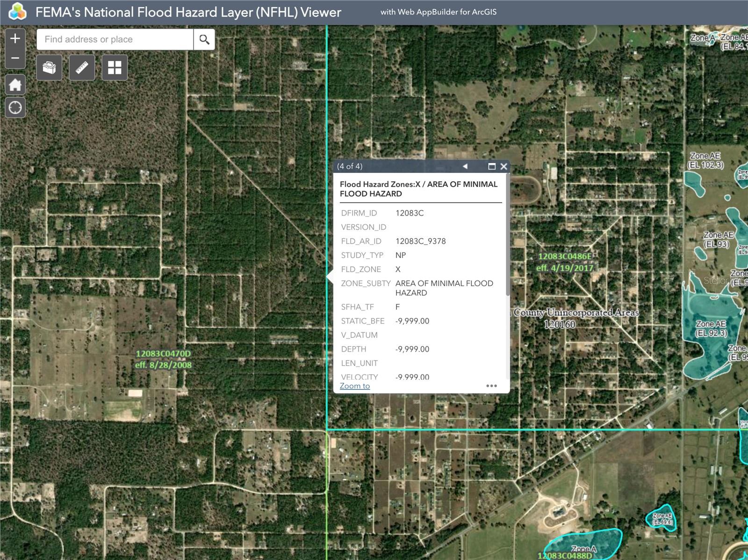
Task: Click the Zoom to link
Action: point(355,386)
